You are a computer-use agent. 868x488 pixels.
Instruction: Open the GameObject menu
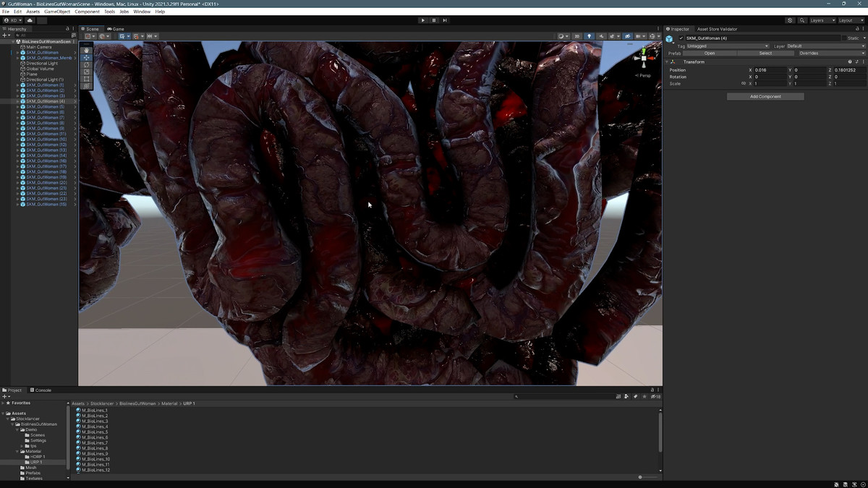coord(57,12)
